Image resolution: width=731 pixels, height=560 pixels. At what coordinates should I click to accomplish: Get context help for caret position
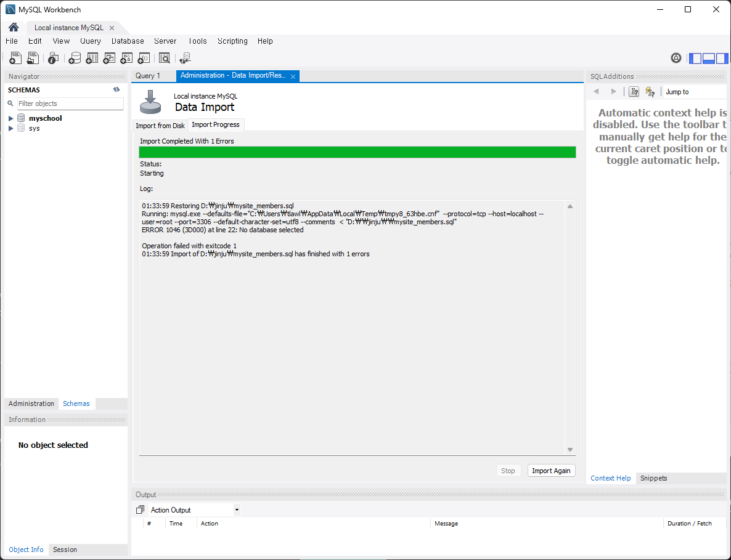point(634,91)
